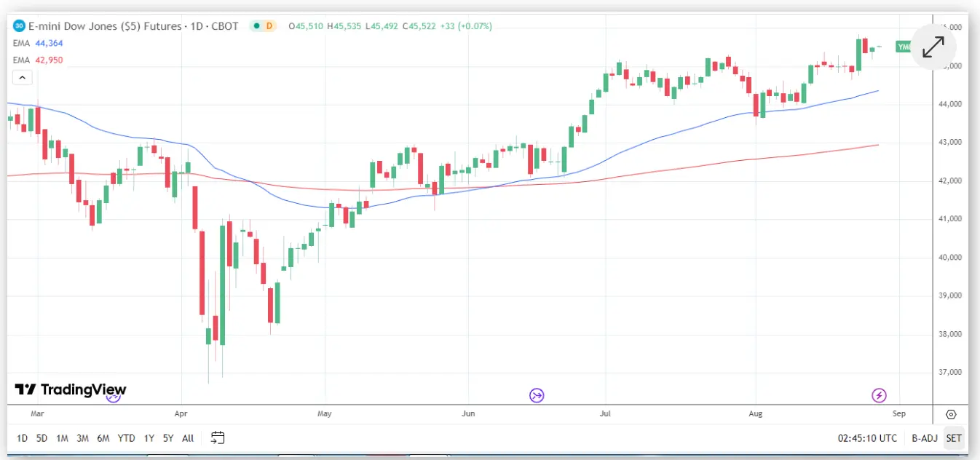The width and height of the screenshot is (980, 460).
Task: Toggle the B-ADJ back-adjustment button
Action: [925, 438]
